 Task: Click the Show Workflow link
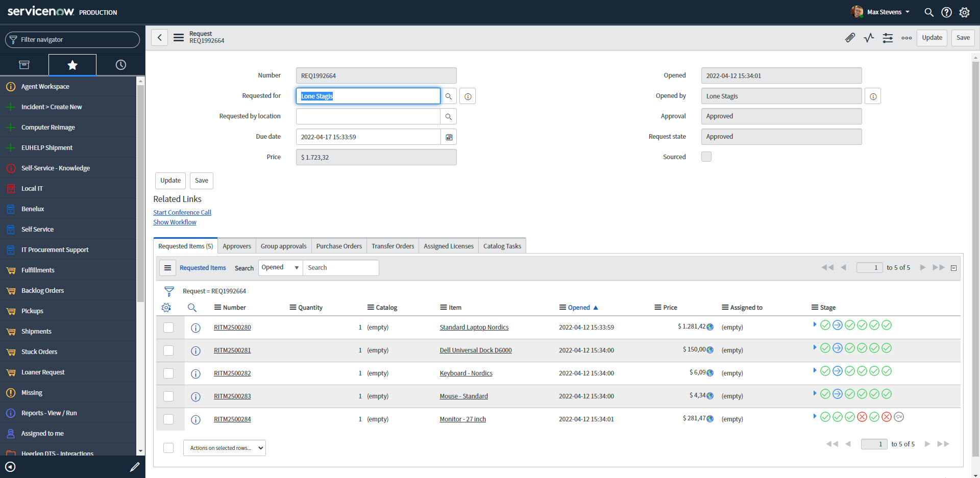click(x=175, y=222)
